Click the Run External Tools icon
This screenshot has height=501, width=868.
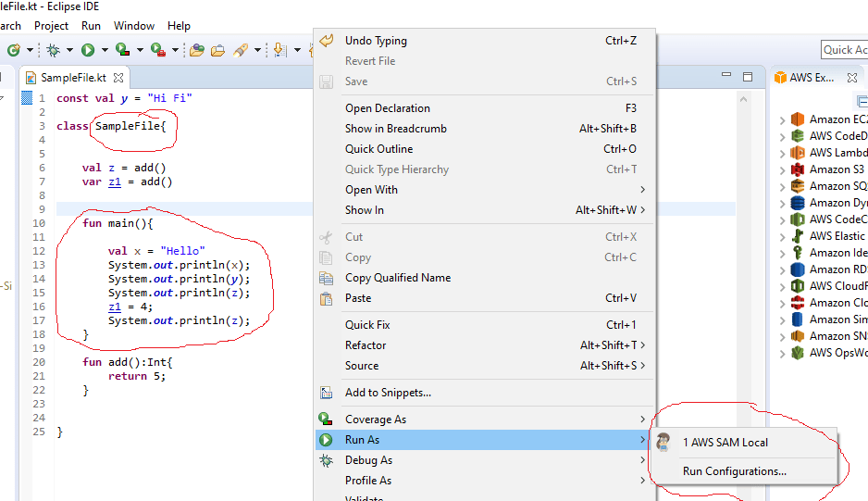click(x=157, y=50)
